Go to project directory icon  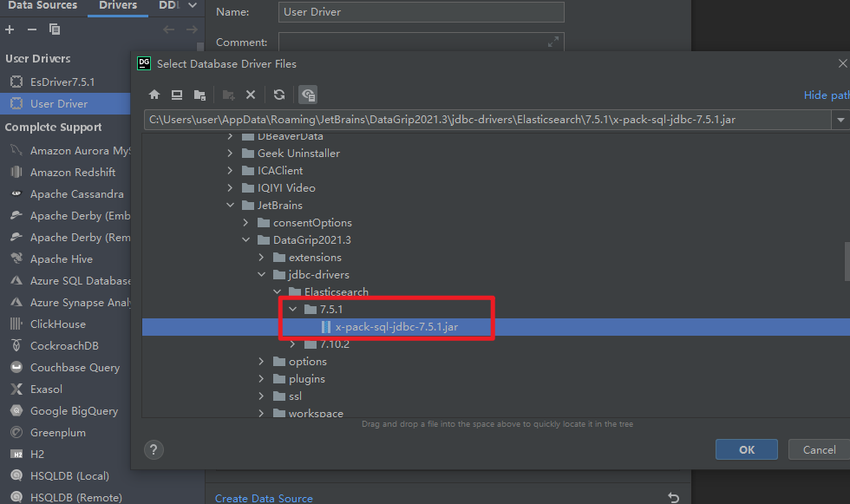click(199, 95)
